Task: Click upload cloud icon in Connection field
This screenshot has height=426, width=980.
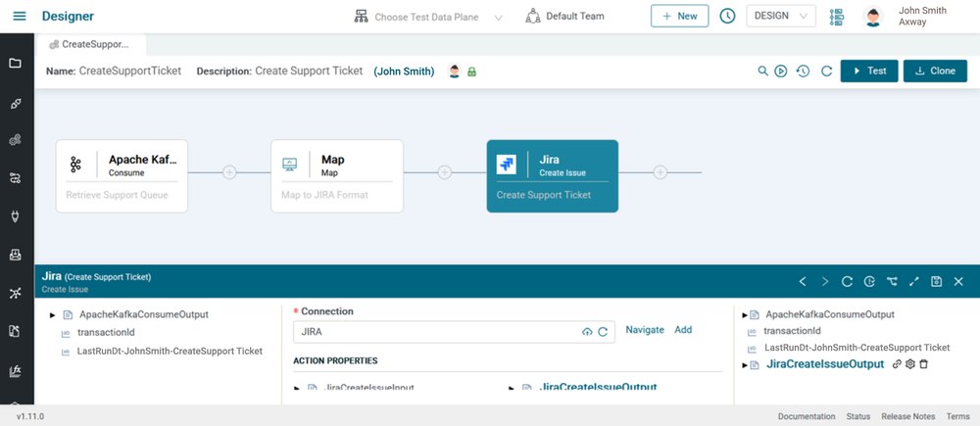Action: [587, 332]
